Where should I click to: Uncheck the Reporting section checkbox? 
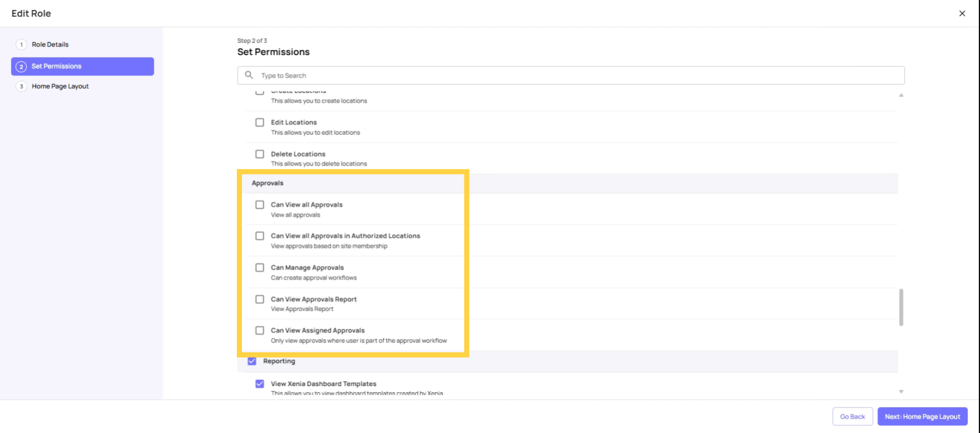(252, 361)
